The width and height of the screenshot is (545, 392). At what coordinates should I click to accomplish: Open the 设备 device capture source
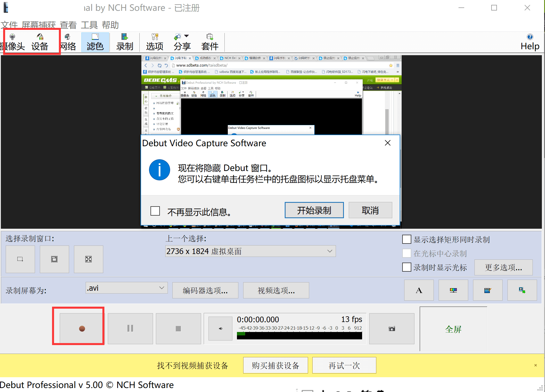tap(40, 41)
